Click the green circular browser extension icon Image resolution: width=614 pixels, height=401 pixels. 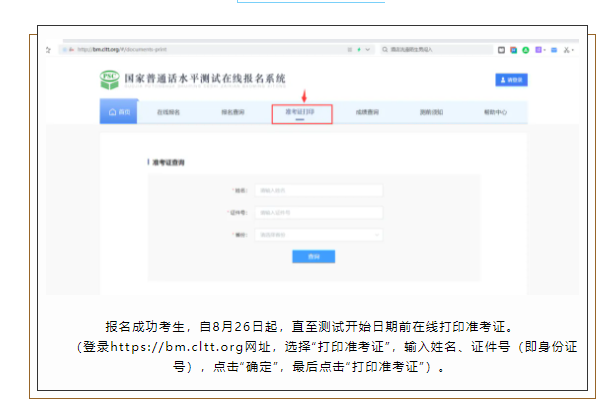pyautogui.click(x=526, y=49)
